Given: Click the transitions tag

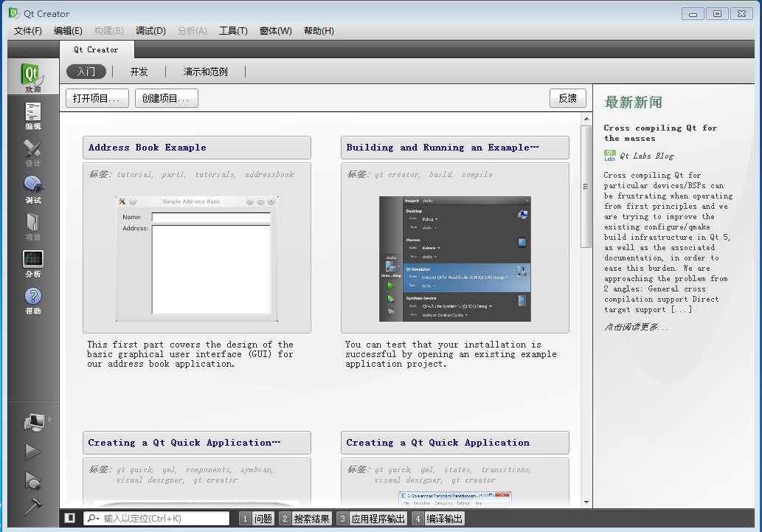Looking at the screenshot, I should [x=506, y=469].
